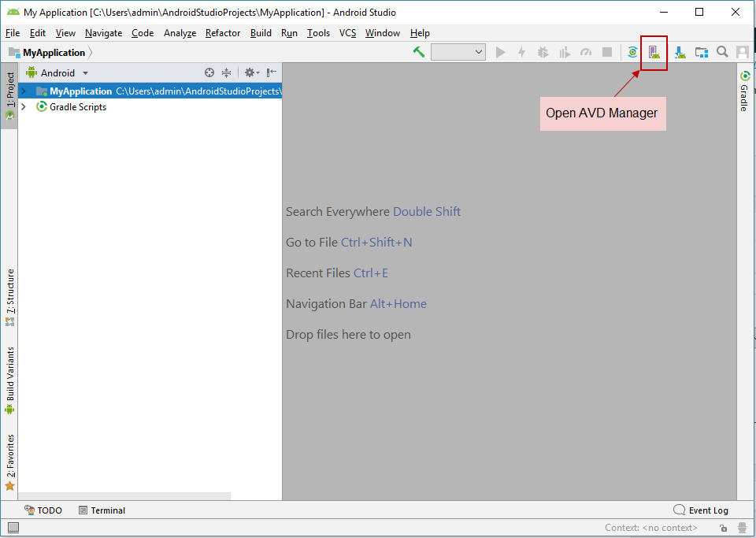Click the lock read-only status icon
The image size is (756, 538).
pos(723,528)
